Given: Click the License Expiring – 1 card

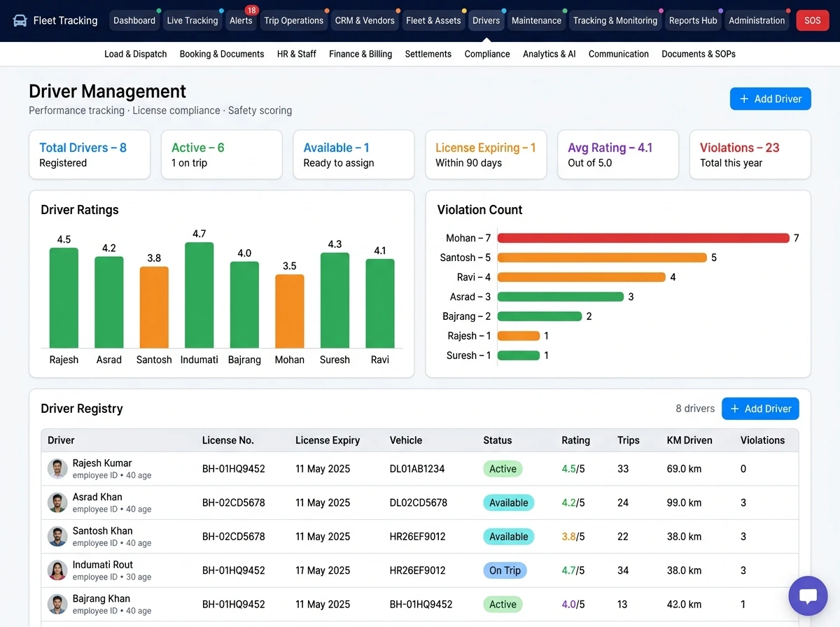Looking at the screenshot, I should coord(486,155).
